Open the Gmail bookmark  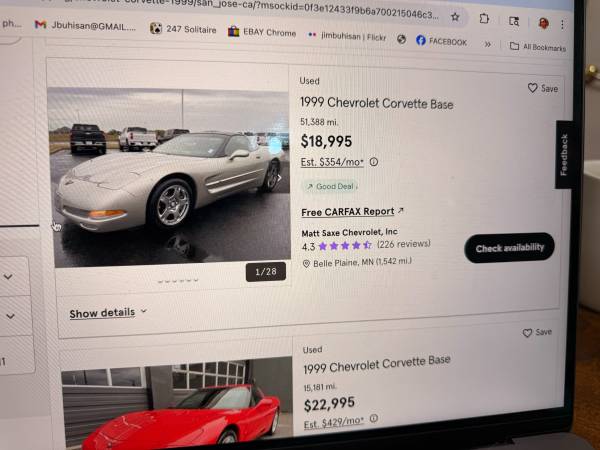85,26
